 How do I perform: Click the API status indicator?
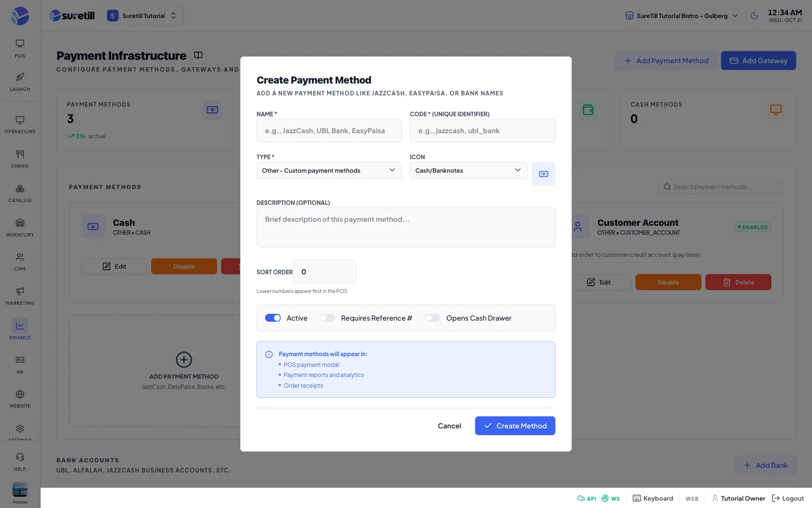point(586,498)
